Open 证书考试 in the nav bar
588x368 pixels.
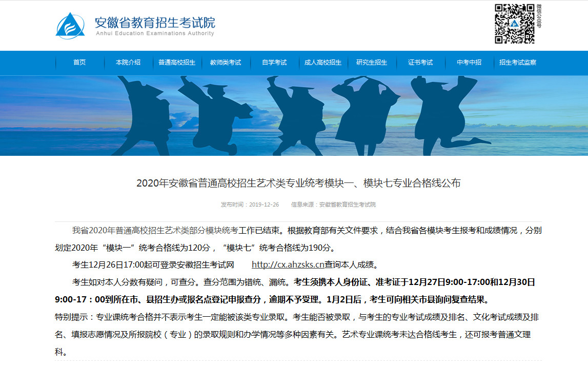pyautogui.click(x=420, y=63)
